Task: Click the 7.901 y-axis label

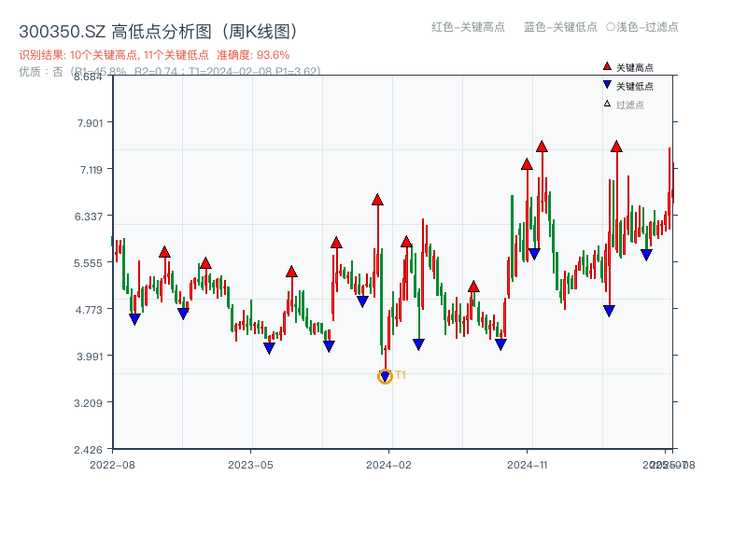Action: tap(90, 123)
